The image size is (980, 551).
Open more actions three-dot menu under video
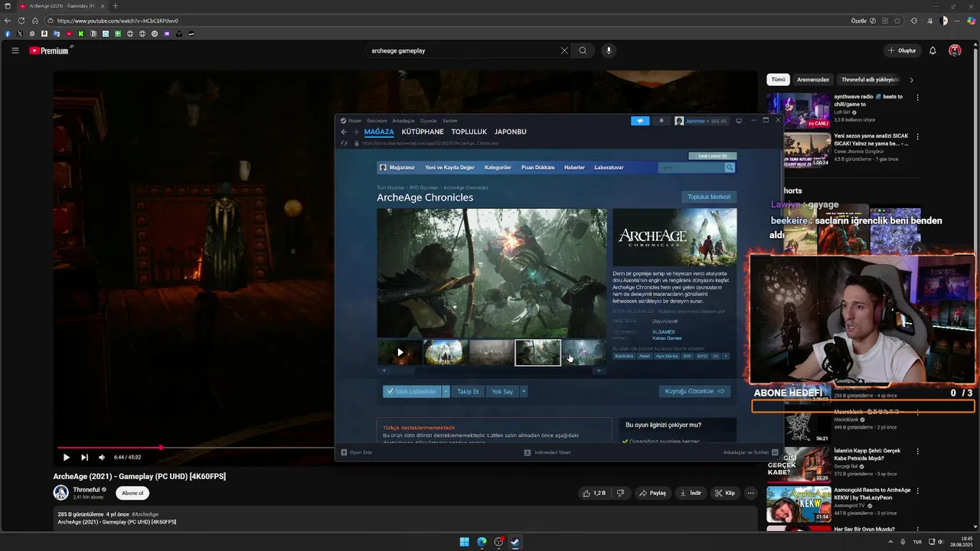pyautogui.click(x=750, y=493)
